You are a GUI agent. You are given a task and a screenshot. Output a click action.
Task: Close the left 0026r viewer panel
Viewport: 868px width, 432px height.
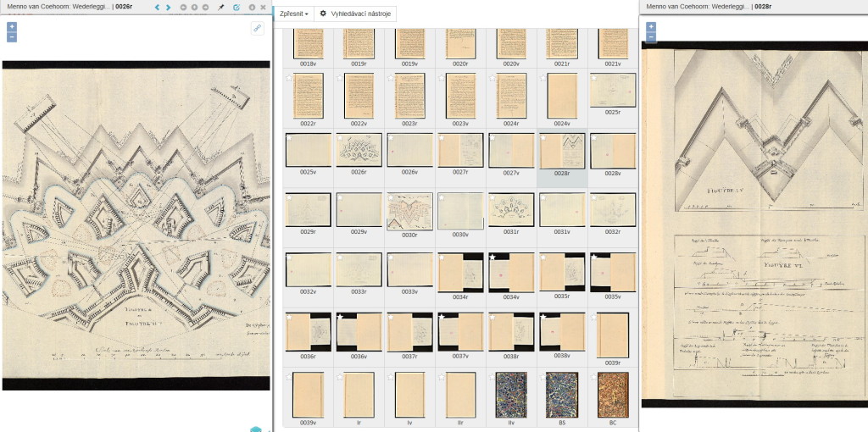tap(263, 7)
